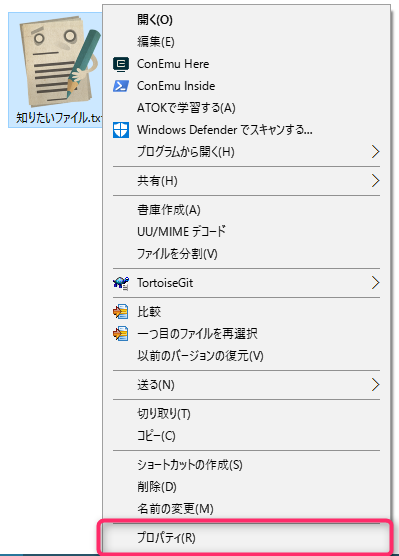Click the TortoiseGit tortoise icon
Viewport: 399px width, 556px height.
click(121, 283)
